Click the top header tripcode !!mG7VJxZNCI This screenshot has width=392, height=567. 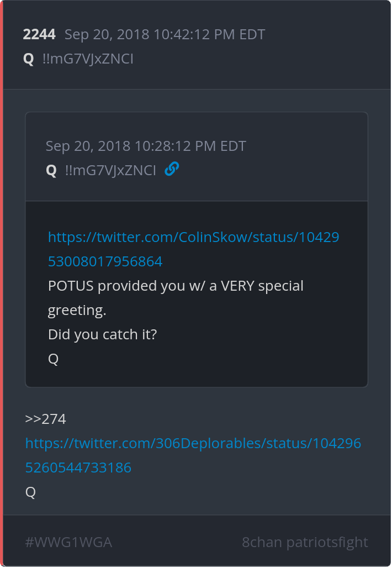coord(88,59)
